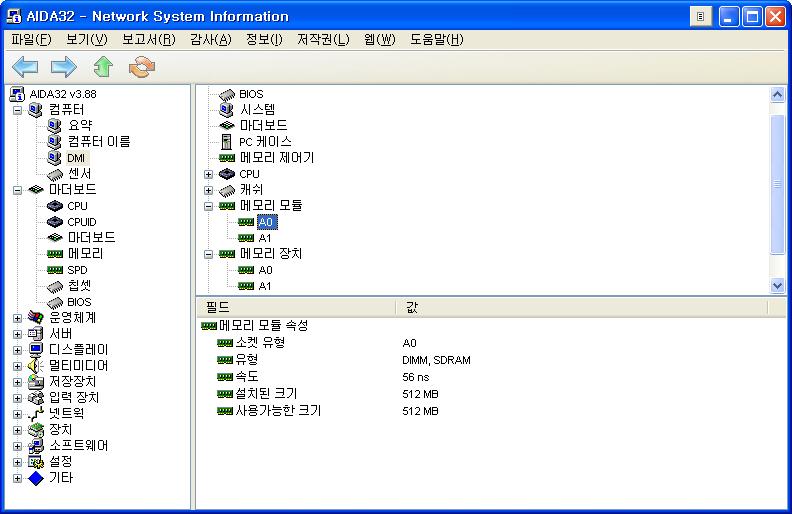Expand the CPU node in DMI list
Viewport: 792px width, 514px height.
pos(209,174)
